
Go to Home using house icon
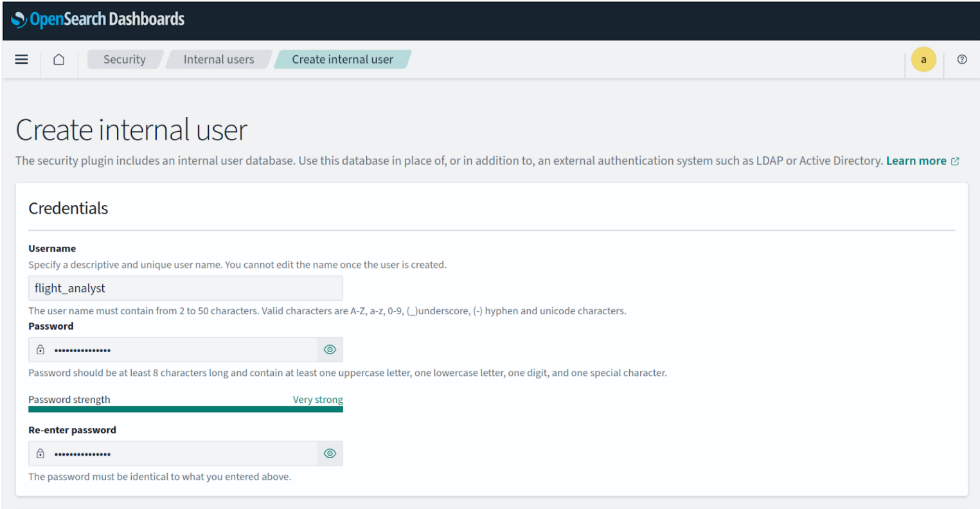click(x=58, y=59)
